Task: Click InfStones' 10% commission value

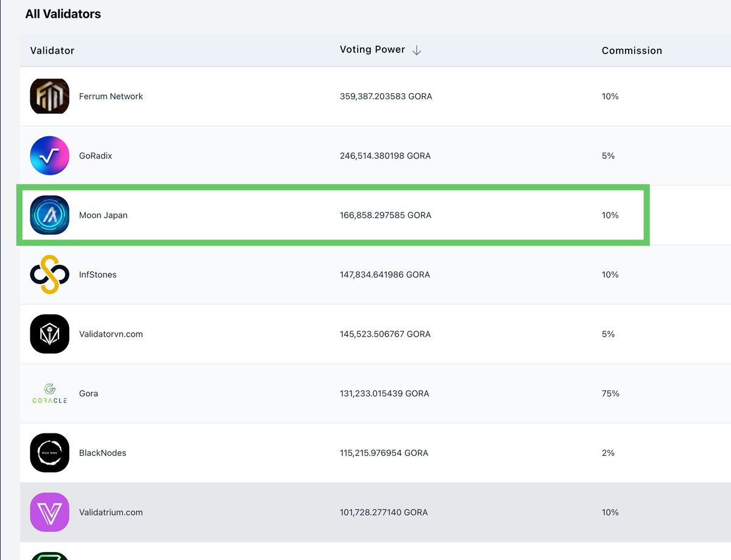Action: click(610, 275)
